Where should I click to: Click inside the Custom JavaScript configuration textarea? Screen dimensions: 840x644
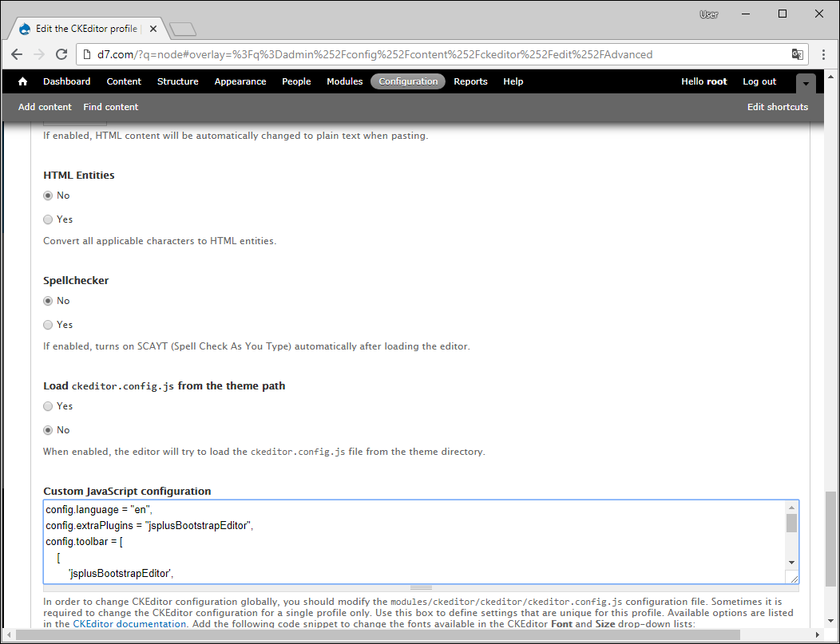tap(414, 542)
